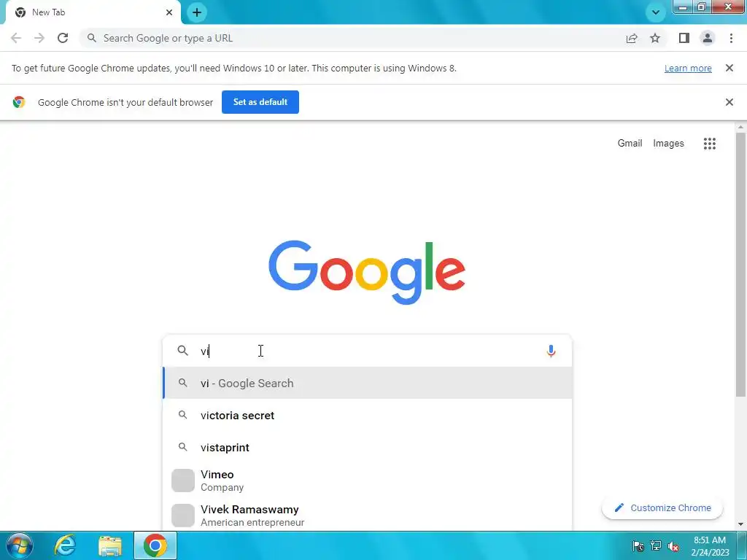Reload the page with the refresh icon
Image resolution: width=747 pixels, height=560 pixels.
[x=63, y=38]
